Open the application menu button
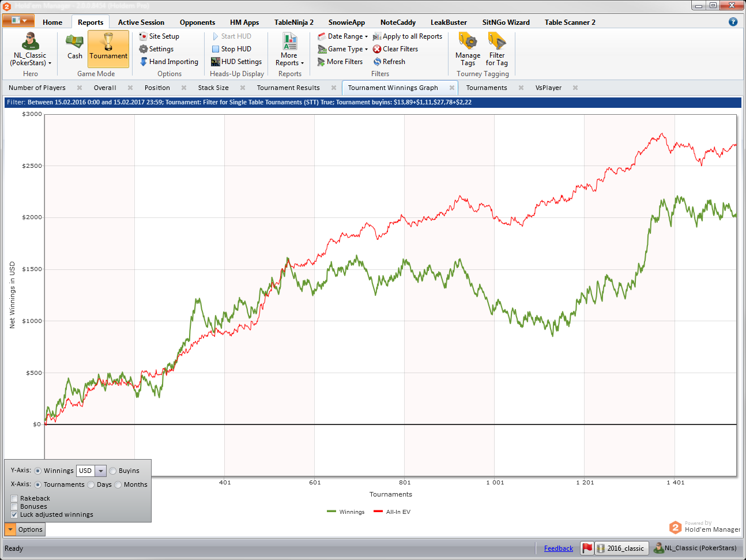 point(18,21)
